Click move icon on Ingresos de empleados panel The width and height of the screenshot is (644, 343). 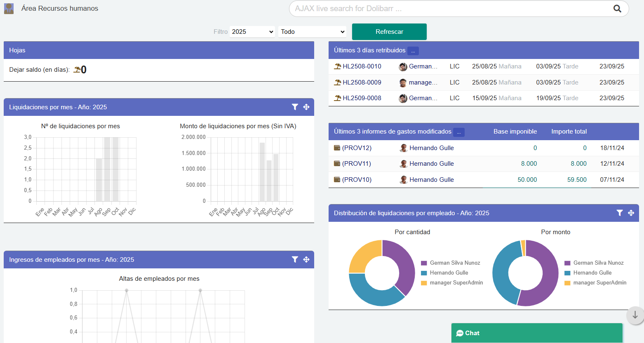(x=306, y=259)
